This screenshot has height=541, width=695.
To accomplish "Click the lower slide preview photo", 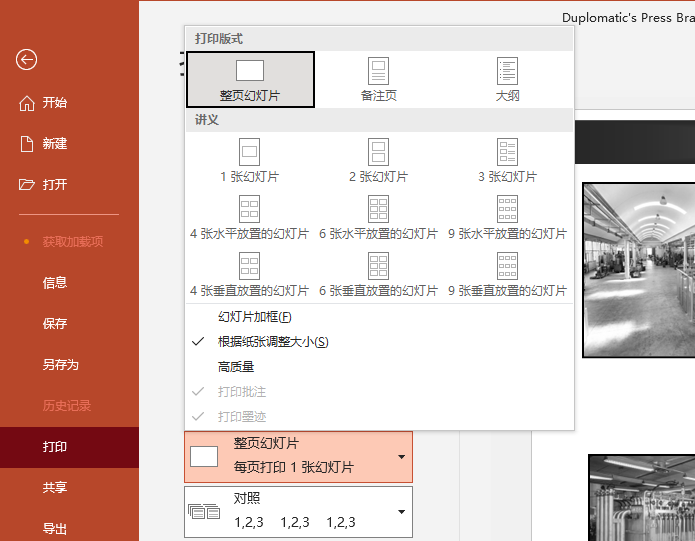I will (642, 498).
